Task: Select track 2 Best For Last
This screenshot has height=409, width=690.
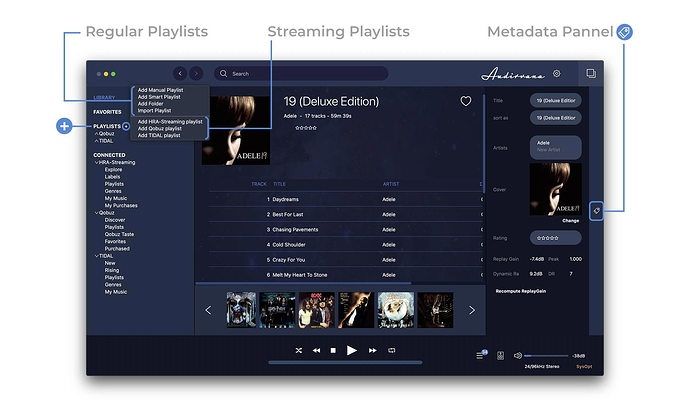Action: coord(345,214)
